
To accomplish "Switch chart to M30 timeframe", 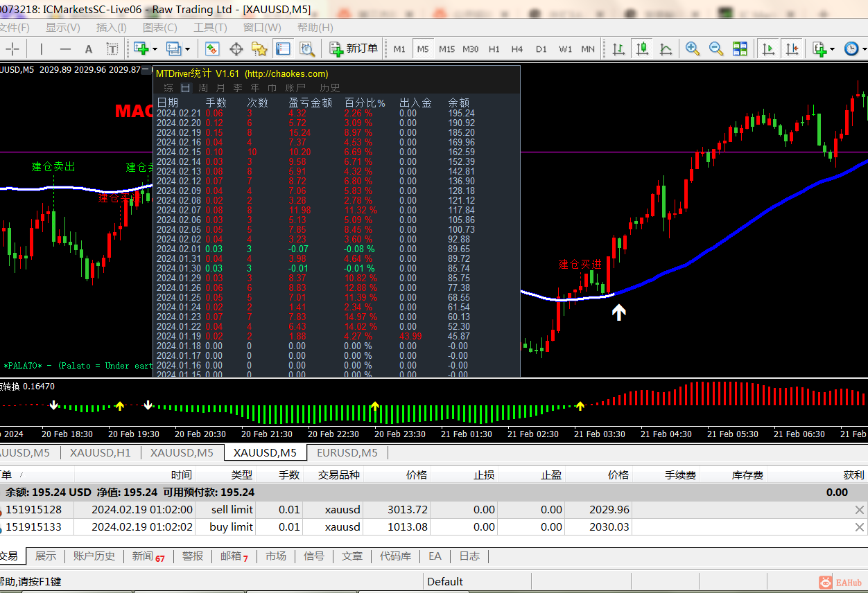I will [470, 48].
